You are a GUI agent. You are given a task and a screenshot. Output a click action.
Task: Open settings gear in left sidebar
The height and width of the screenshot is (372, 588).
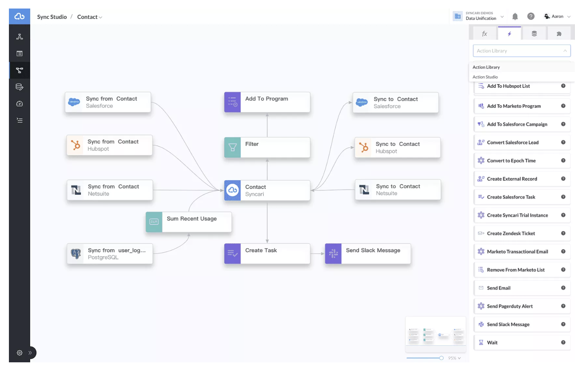coord(19,353)
